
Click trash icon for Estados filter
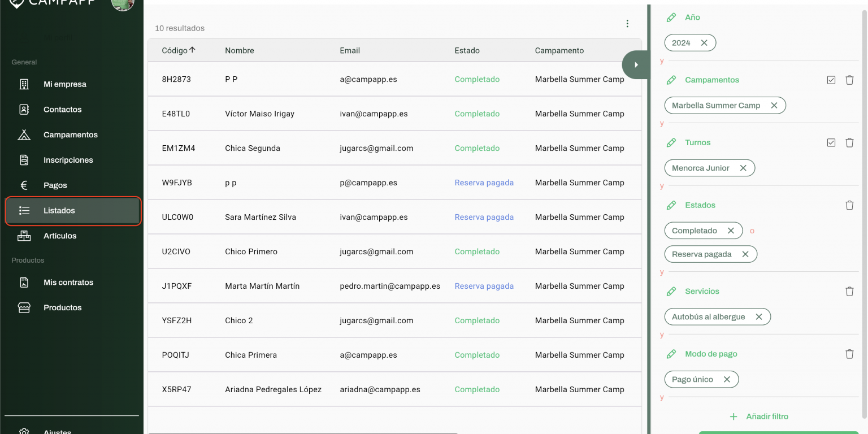coord(849,206)
